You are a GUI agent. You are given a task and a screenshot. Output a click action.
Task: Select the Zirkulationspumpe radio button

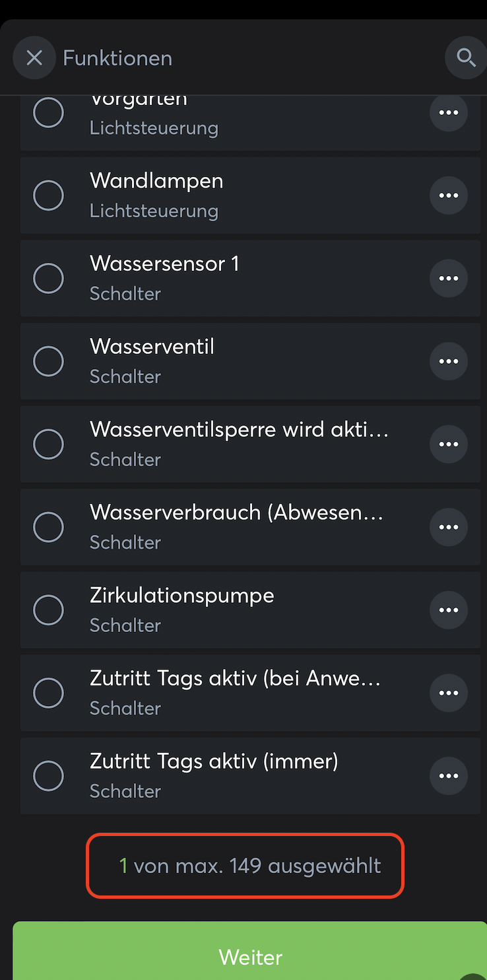click(x=48, y=610)
